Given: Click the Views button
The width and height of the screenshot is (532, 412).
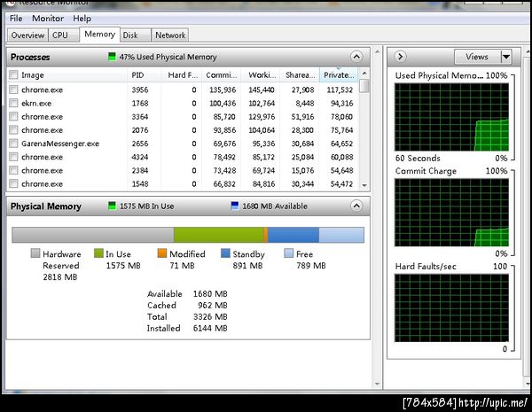Looking at the screenshot, I should pos(477,57).
